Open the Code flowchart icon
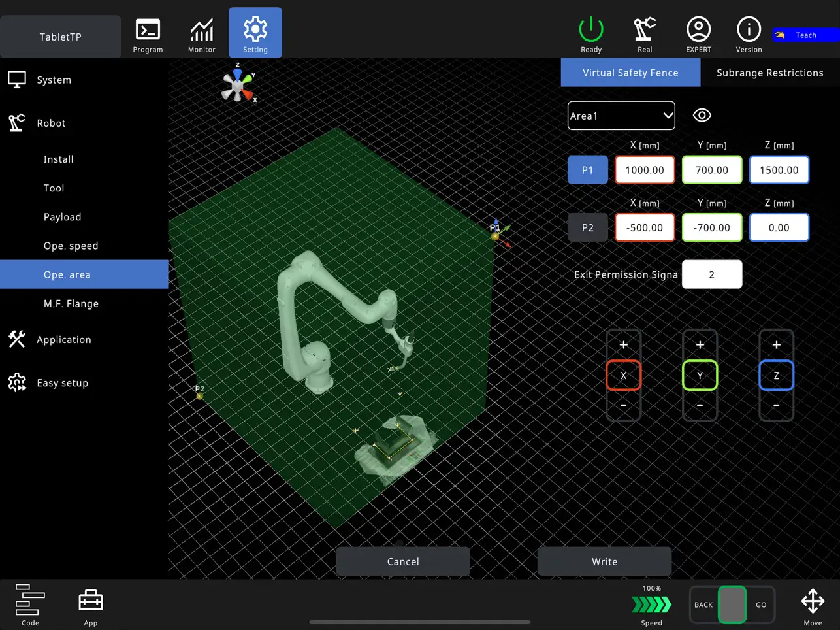This screenshot has height=630, width=840. click(30, 605)
